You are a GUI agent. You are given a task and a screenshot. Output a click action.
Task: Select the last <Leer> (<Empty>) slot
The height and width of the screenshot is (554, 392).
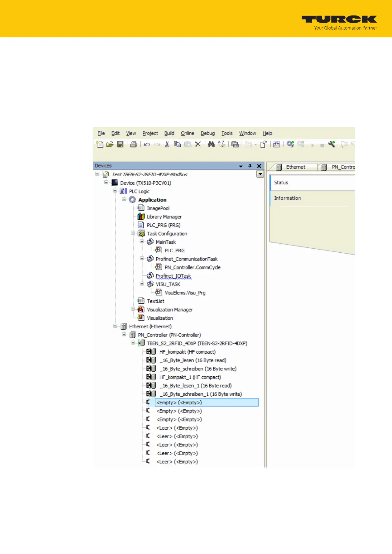click(x=177, y=462)
